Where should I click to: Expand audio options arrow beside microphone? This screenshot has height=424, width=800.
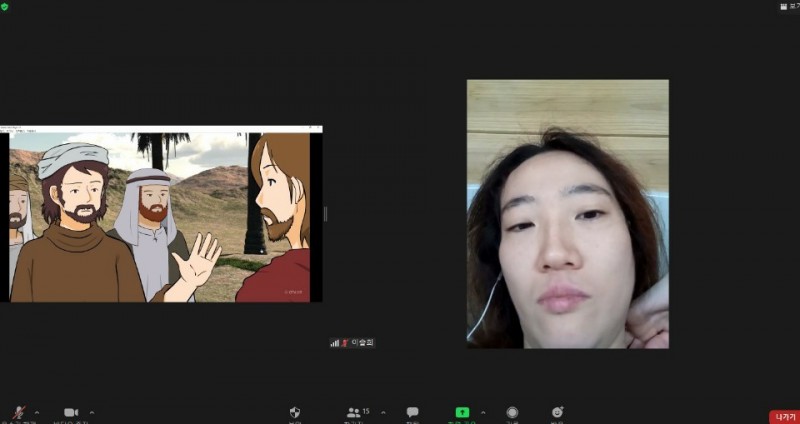(37, 412)
